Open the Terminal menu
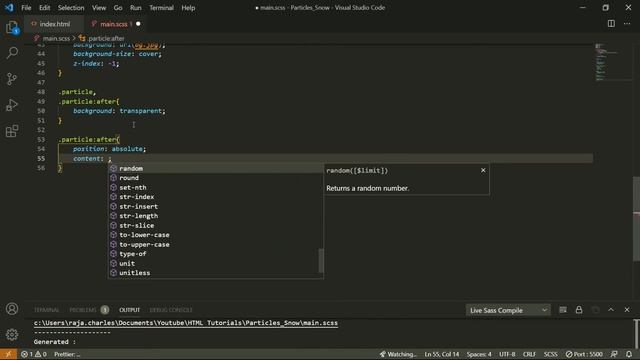640x360 pixels. [x=161, y=8]
